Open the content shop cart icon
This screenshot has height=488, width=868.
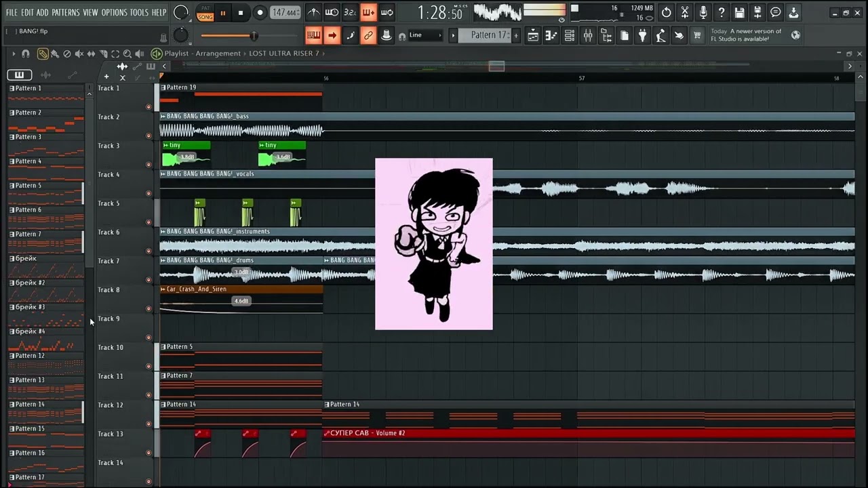pos(697,36)
